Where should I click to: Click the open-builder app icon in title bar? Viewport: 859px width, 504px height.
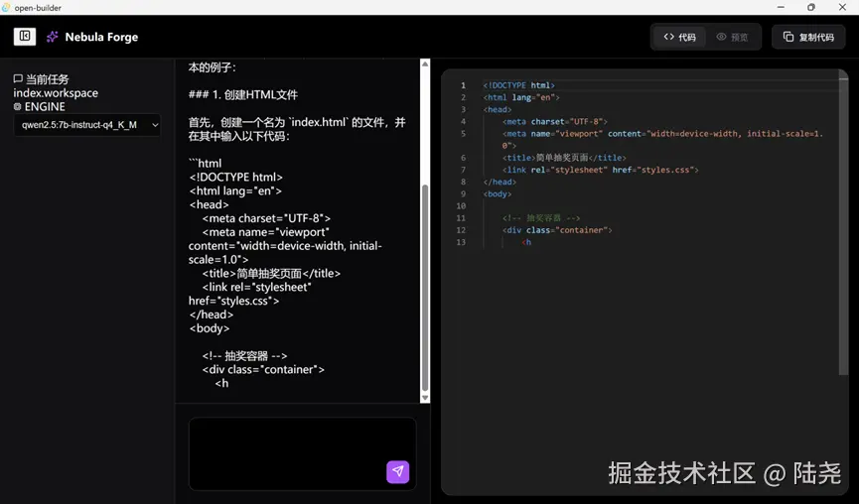point(6,8)
